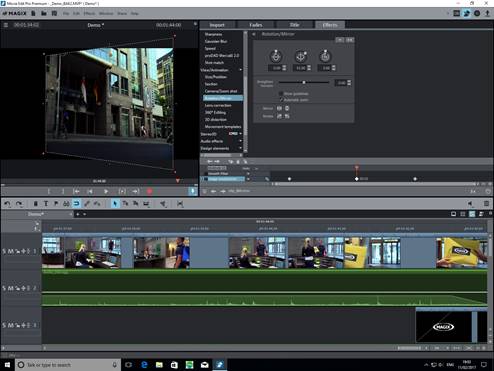Expand the Design elements category arrow

pyautogui.click(x=241, y=148)
